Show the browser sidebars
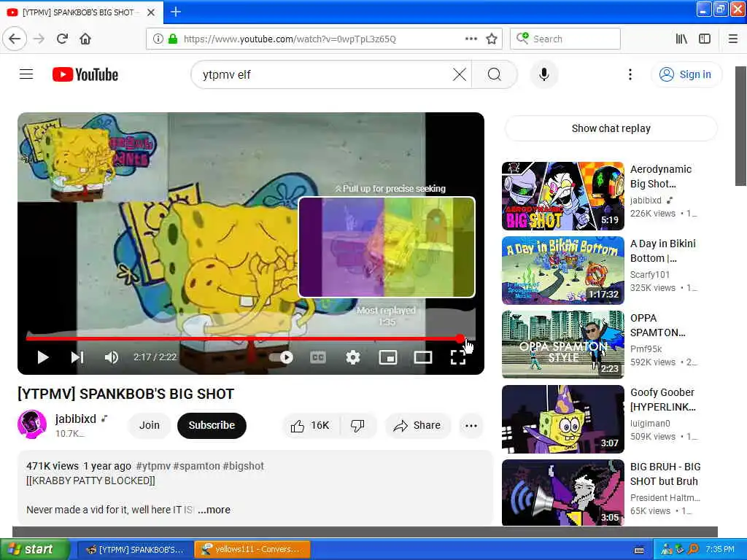Image resolution: width=747 pixels, height=560 pixels. 705,39
